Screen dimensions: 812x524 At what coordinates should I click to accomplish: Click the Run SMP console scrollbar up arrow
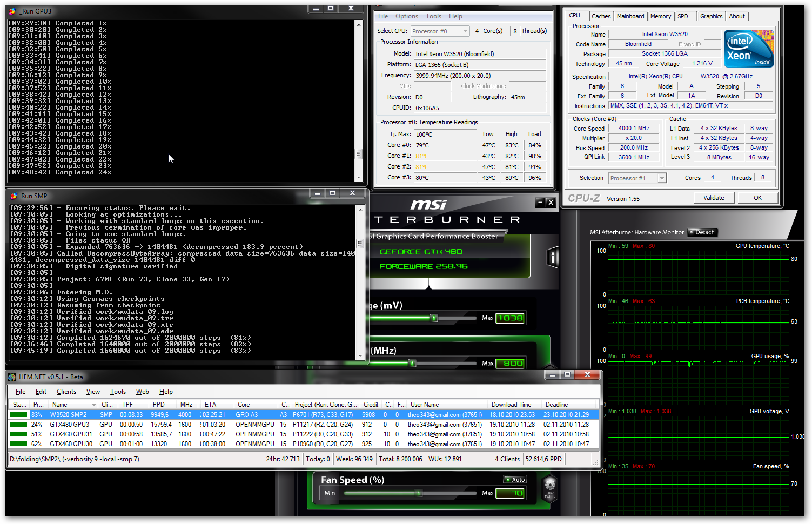(x=360, y=209)
